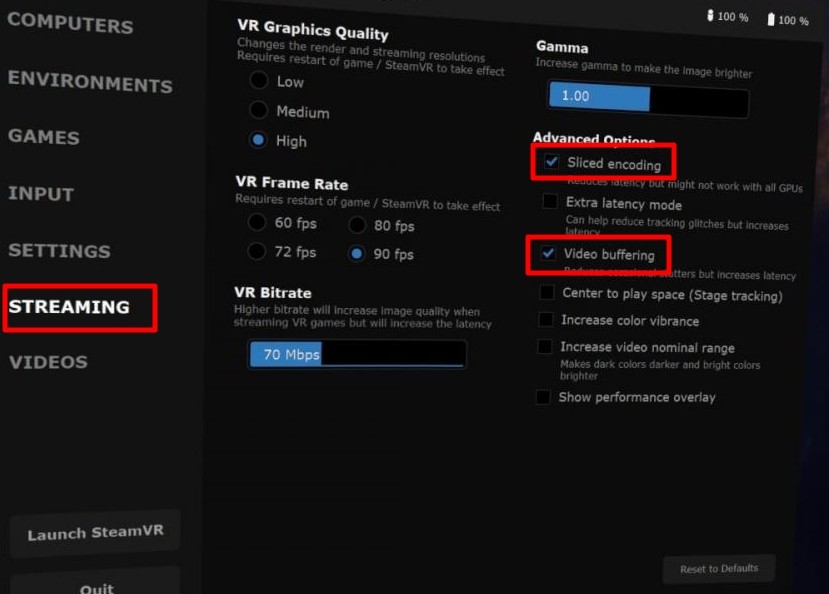This screenshot has height=594, width=829.
Task: Open the Computers section
Action: click(x=70, y=23)
